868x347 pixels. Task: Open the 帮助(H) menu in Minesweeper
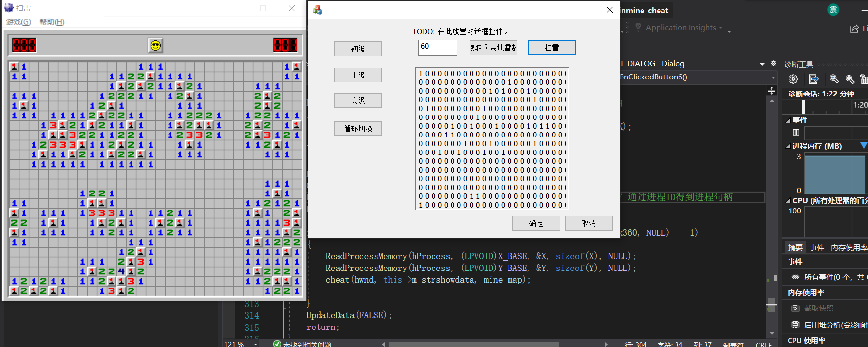click(x=52, y=22)
